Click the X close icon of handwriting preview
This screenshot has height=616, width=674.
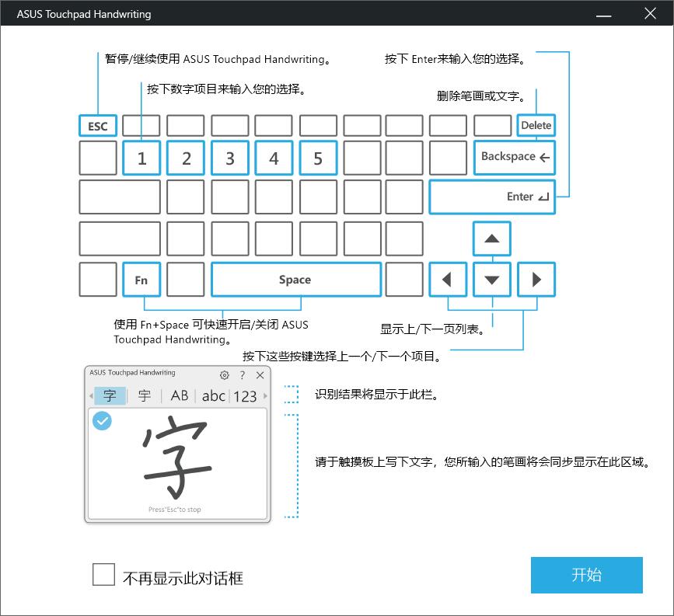tap(260, 375)
